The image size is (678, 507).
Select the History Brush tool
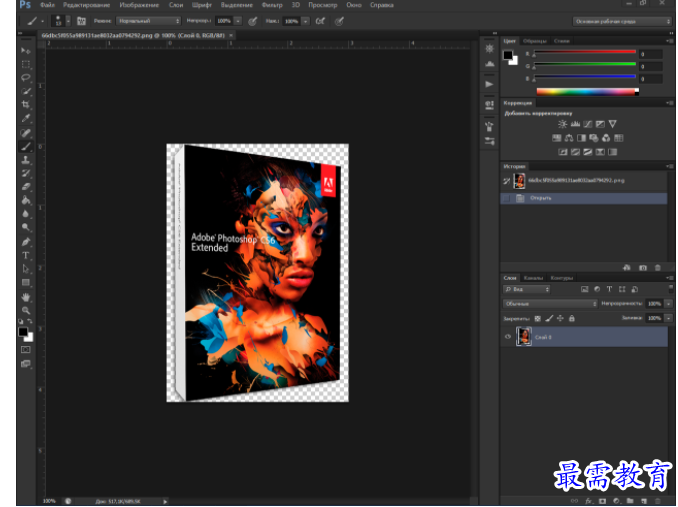26,173
